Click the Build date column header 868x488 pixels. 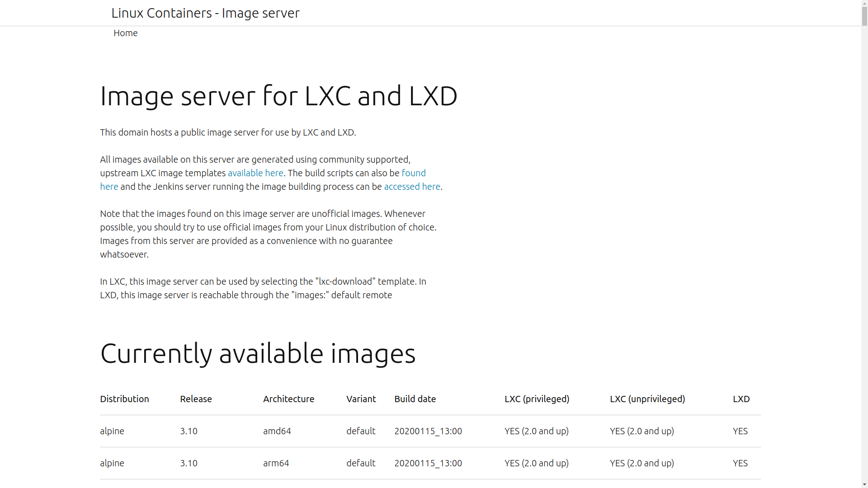(x=415, y=399)
